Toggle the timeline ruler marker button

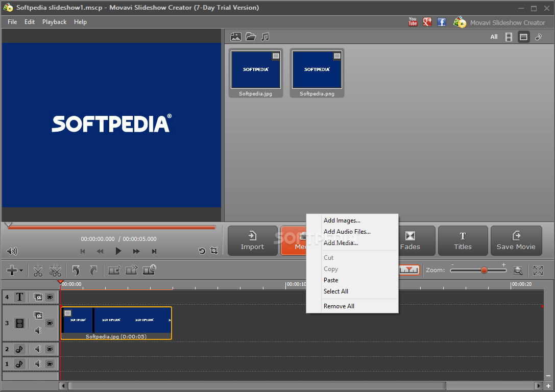click(x=409, y=271)
